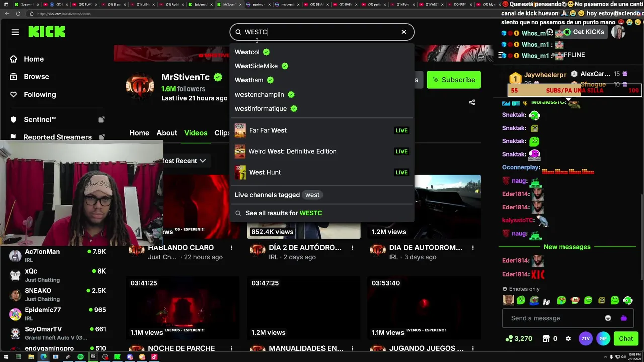Image resolution: width=644 pixels, height=362 pixels.
Task: Click purple gift icon in message box
Action: click(x=624, y=318)
